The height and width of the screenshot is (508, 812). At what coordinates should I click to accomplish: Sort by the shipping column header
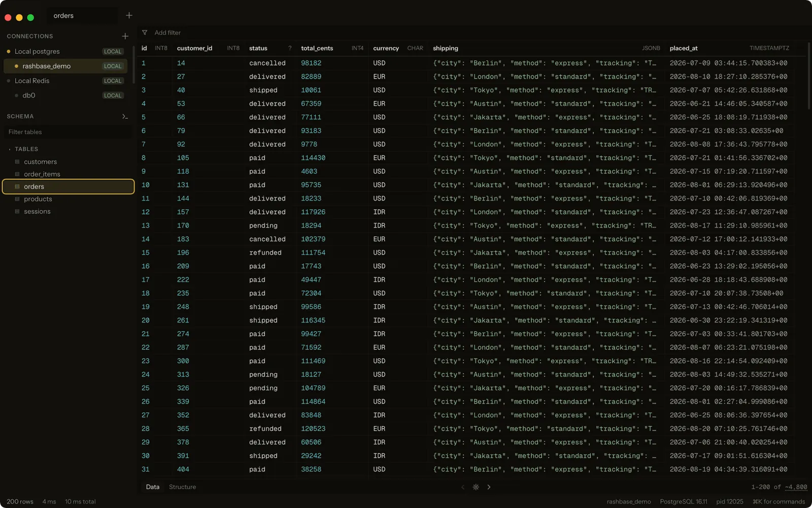546,48
